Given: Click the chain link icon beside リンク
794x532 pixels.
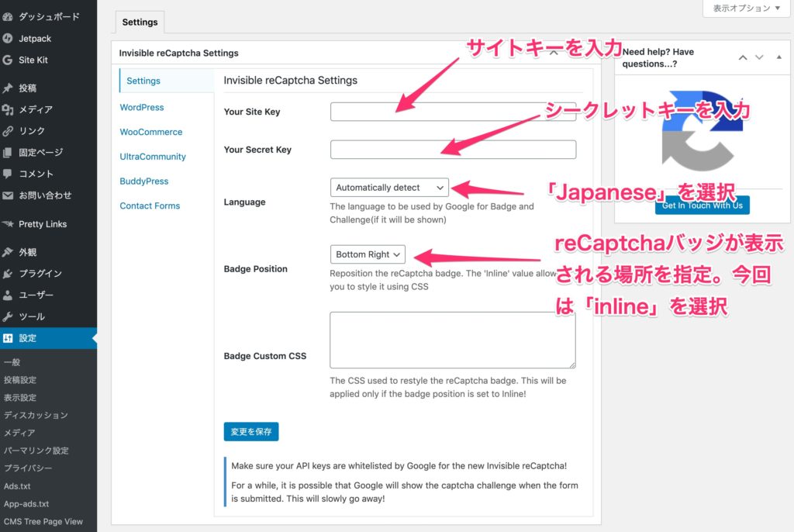Looking at the screenshot, I should (x=7, y=131).
